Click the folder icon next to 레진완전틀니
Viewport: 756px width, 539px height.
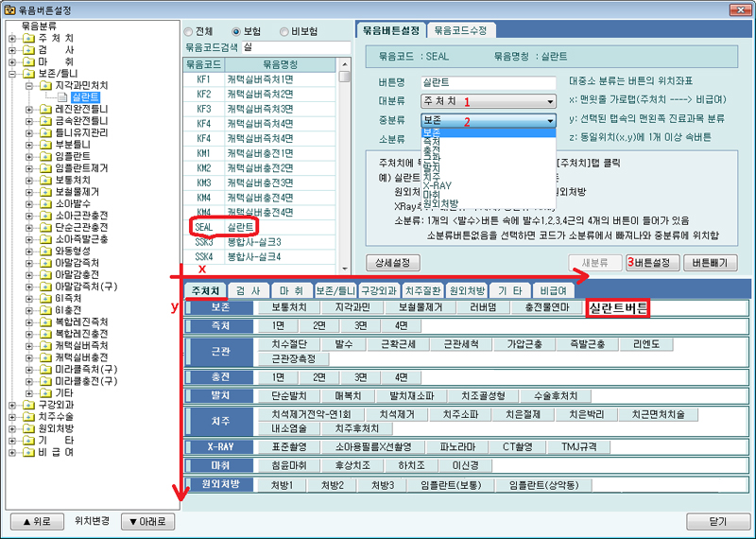pyautogui.click(x=44, y=110)
